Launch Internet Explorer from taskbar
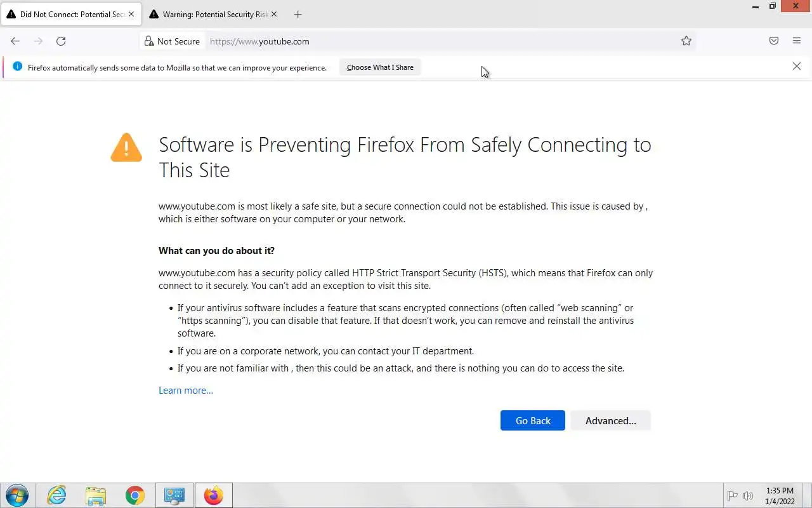 click(56, 495)
